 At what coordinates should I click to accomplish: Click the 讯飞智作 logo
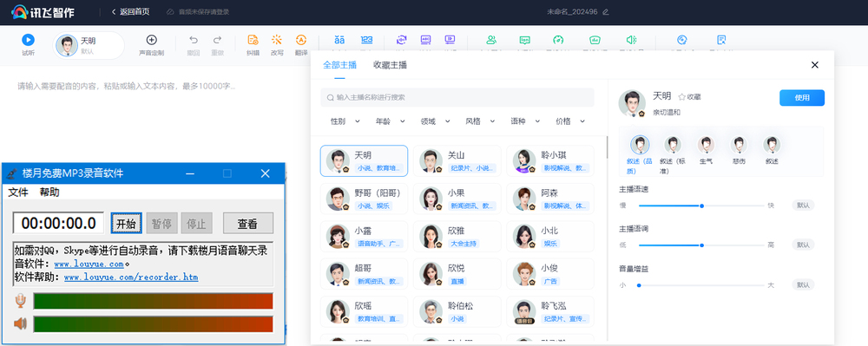point(42,11)
